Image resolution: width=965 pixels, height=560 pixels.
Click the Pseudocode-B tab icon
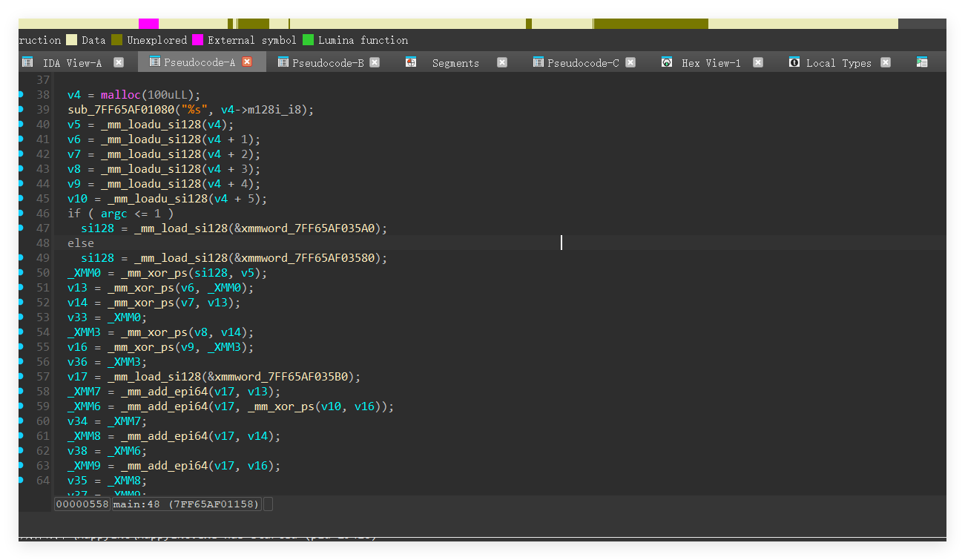coord(283,62)
